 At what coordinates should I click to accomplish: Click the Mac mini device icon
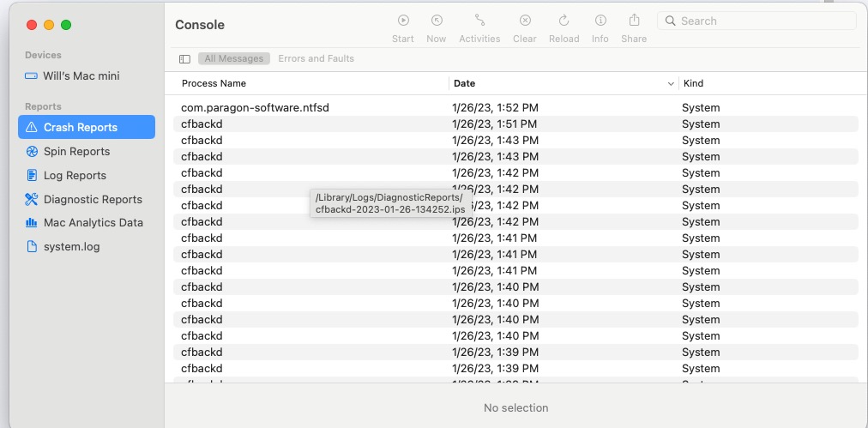32,75
